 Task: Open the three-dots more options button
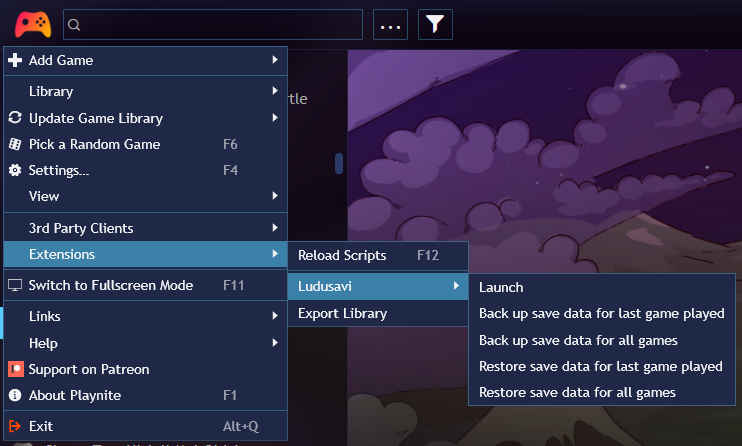[390, 25]
